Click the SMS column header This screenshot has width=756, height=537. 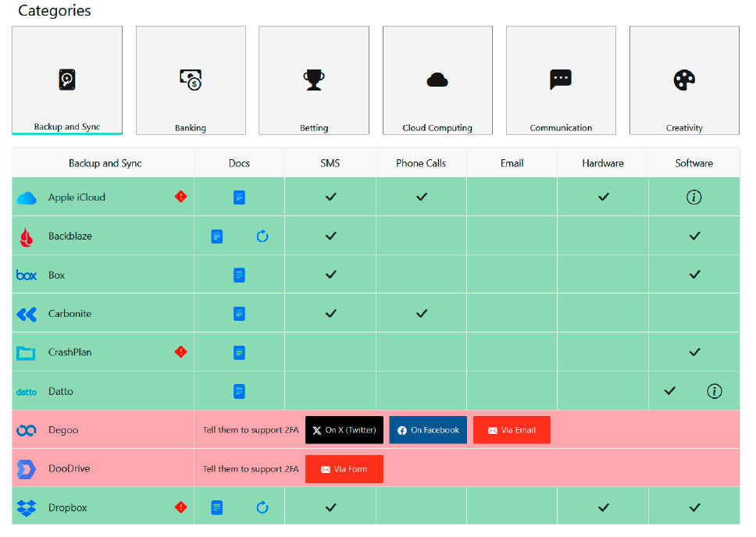click(x=330, y=163)
